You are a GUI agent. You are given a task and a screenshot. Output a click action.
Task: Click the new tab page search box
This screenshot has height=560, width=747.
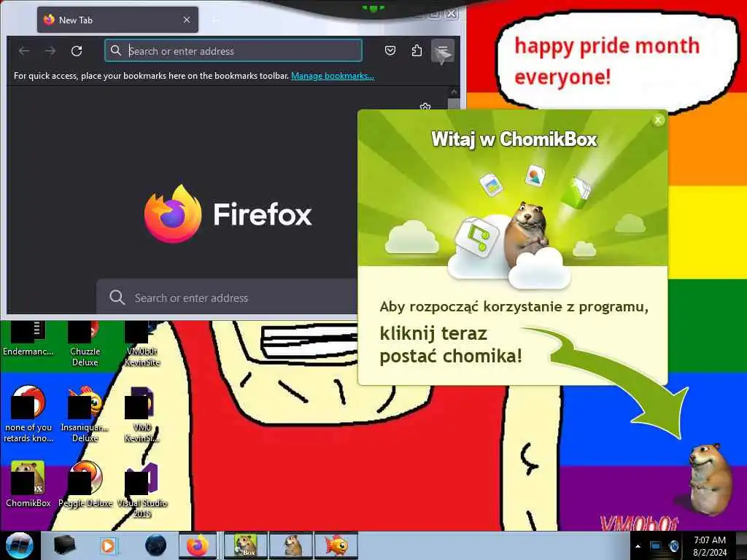coord(227,297)
